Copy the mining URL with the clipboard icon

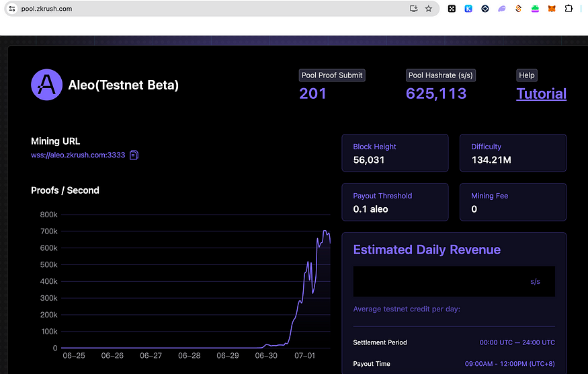(134, 155)
